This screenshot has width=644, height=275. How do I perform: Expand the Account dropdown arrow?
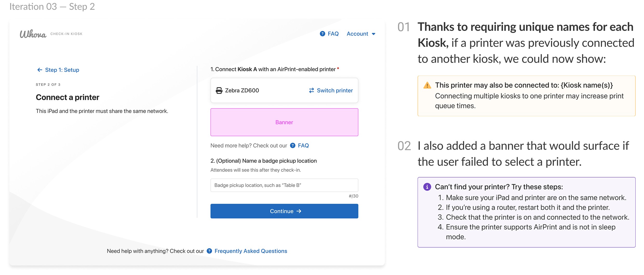click(374, 34)
